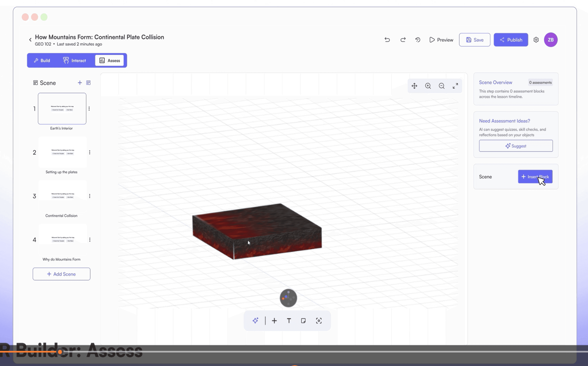Select the pan/move canvas tool
This screenshot has width=588, height=366.
click(x=414, y=86)
